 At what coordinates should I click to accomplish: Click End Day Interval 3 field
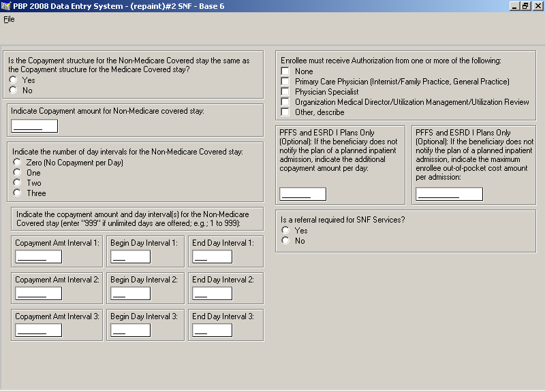[x=213, y=330]
